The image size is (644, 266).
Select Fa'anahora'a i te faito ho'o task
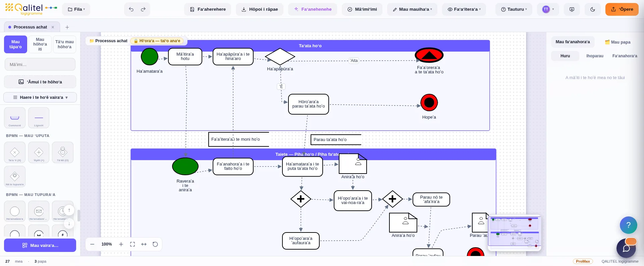233,167
